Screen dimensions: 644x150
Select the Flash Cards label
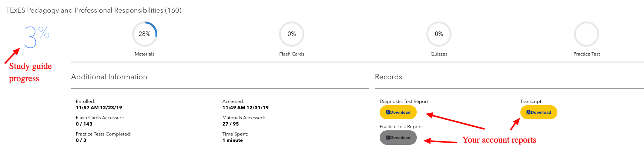click(292, 54)
